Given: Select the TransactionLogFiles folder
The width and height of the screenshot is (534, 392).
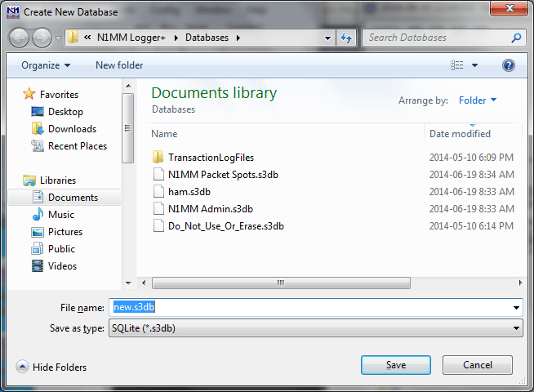Looking at the screenshot, I should [211, 158].
